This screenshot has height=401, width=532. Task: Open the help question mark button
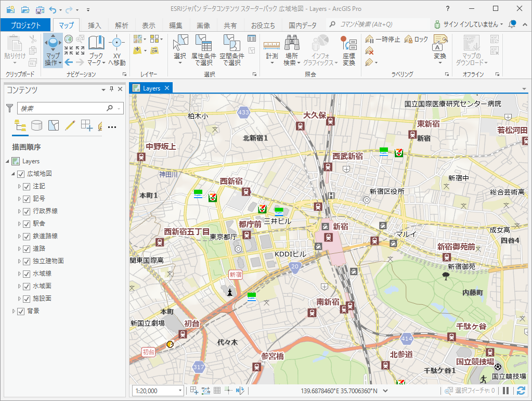pyautogui.click(x=448, y=8)
